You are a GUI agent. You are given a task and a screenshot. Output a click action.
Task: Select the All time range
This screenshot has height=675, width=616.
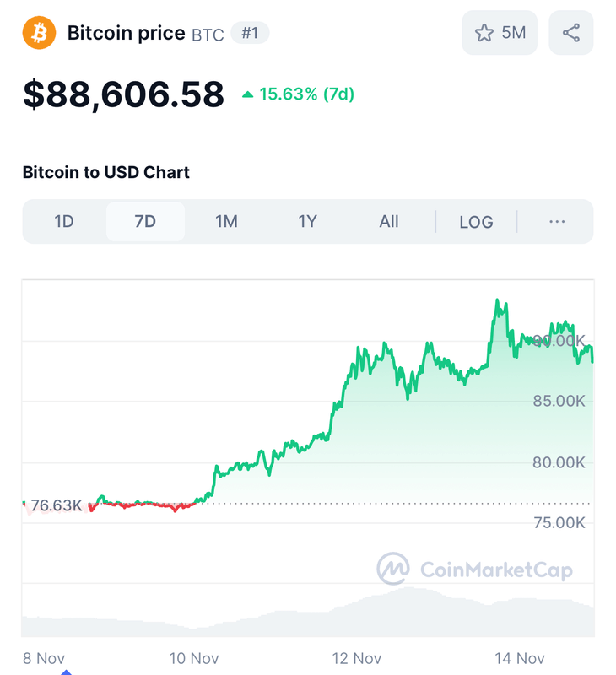(388, 222)
